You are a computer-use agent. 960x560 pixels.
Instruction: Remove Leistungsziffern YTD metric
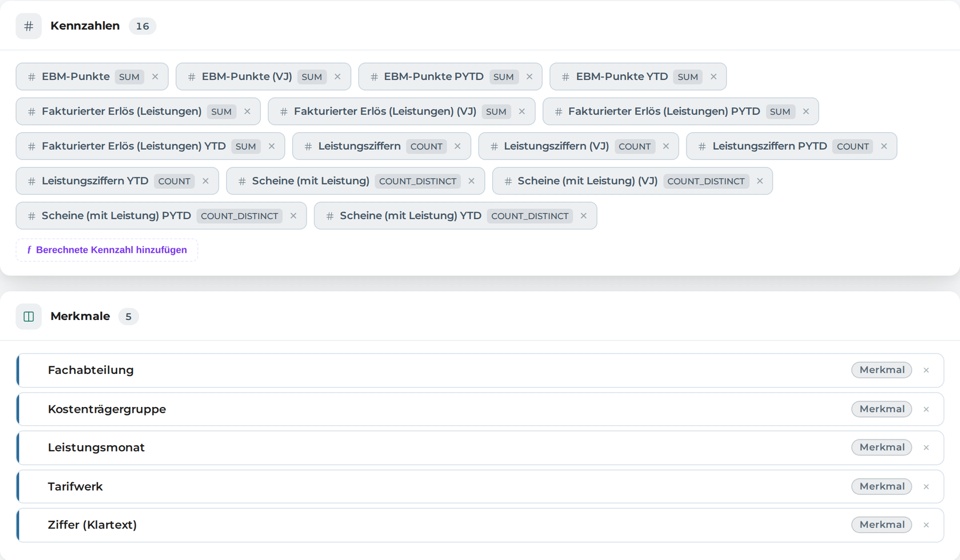click(x=206, y=181)
